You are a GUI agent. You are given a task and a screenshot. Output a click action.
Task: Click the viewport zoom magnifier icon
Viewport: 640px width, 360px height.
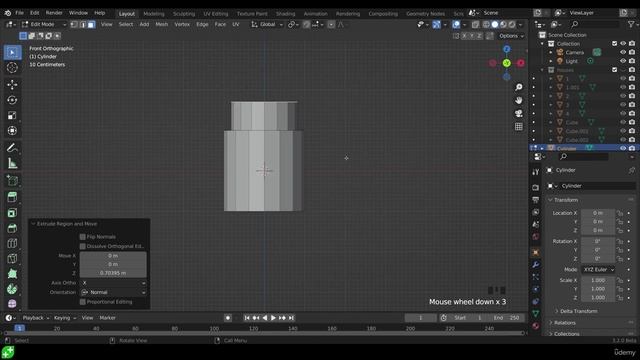(x=519, y=87)
